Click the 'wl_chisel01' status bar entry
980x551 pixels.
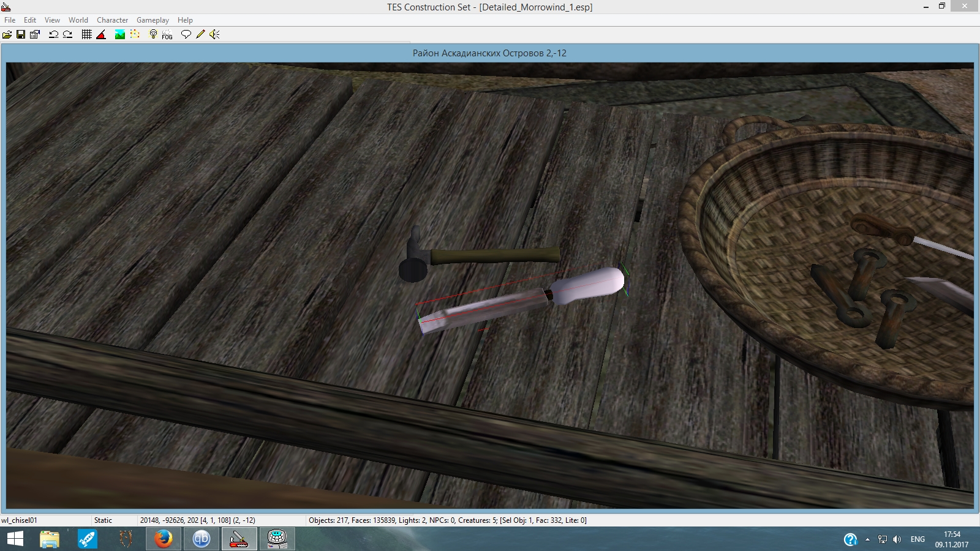[19, 520]
